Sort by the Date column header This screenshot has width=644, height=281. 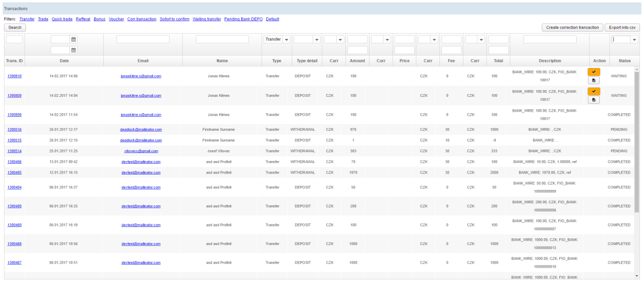tap(64, 61)
